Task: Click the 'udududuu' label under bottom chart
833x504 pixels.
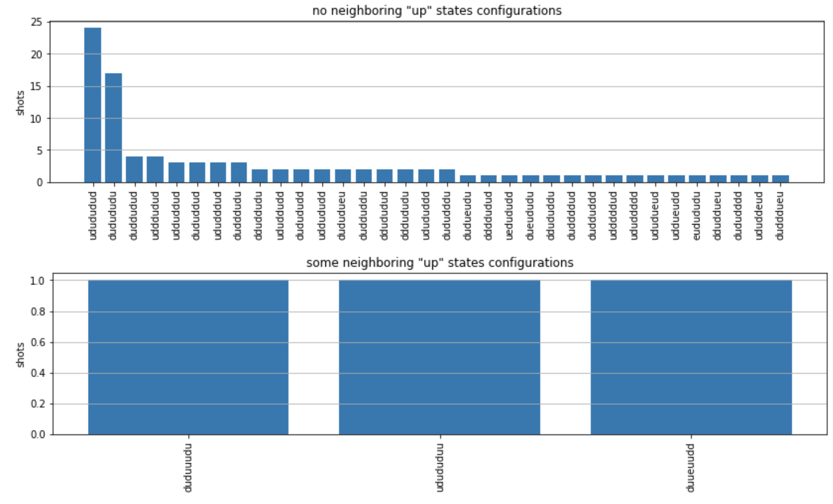Action: point(439,468)
